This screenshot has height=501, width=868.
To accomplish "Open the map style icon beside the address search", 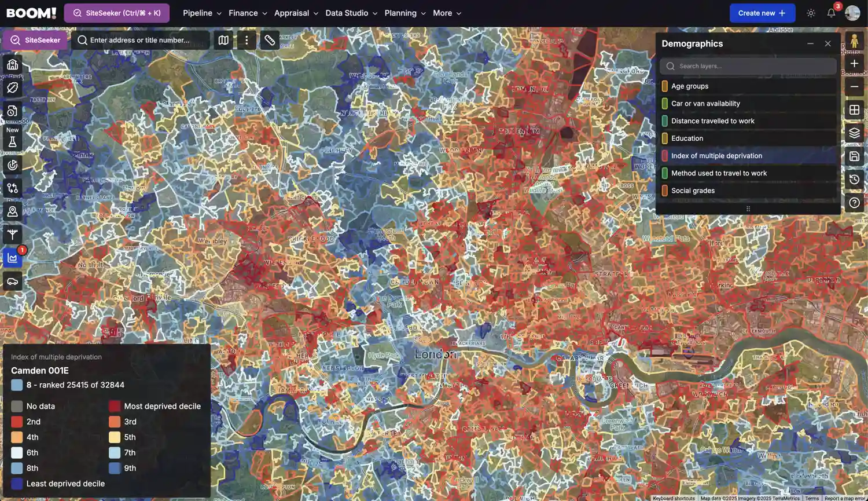I will 223,40.
